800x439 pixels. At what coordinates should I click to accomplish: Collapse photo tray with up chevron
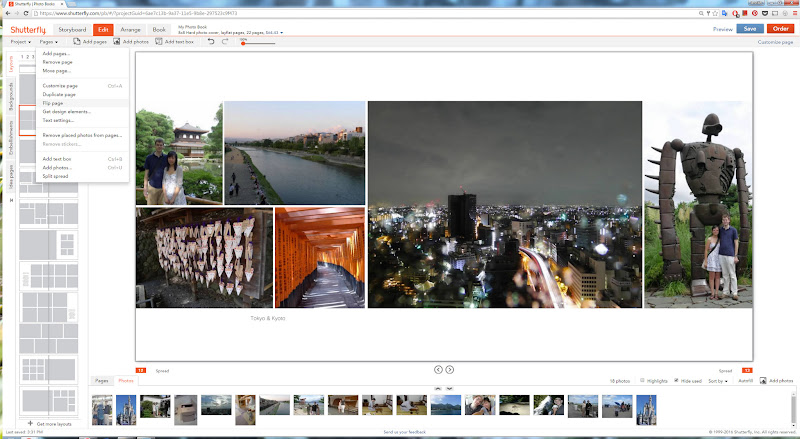pyautogui.click(x=438, y=389)
